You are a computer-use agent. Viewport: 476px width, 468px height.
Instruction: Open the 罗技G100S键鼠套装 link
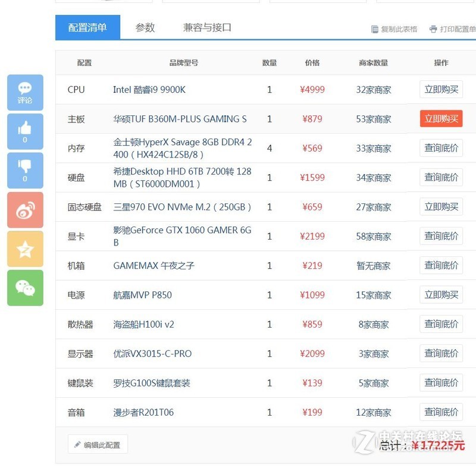(x=152, y=383)
